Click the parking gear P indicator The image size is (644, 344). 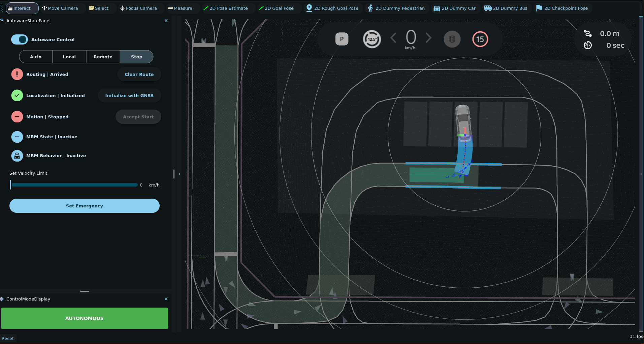[342, 39]
